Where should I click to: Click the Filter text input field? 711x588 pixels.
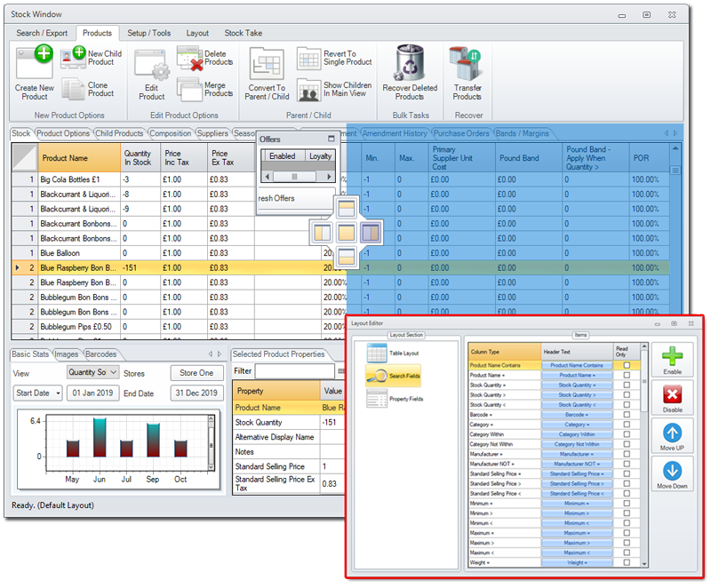tap(295, 371)
